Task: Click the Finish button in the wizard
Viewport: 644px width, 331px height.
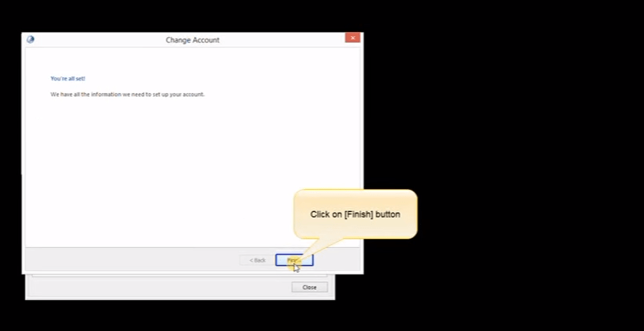Action: point(294,260)
